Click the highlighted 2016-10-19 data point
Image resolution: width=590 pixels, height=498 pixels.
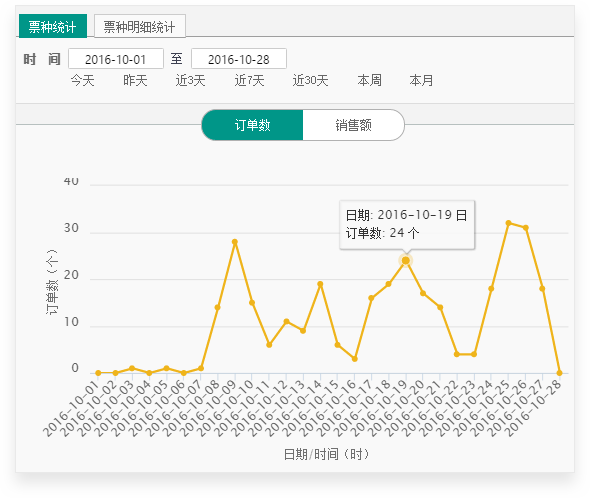(406, 260)
